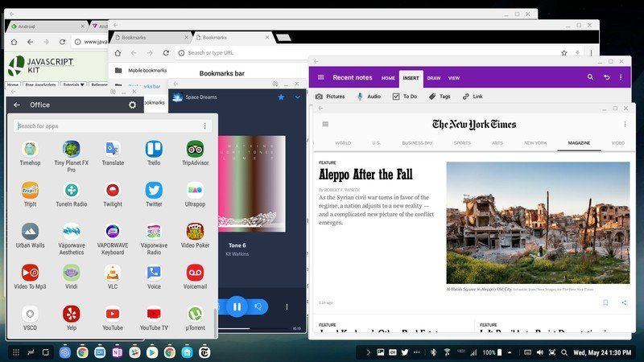Switch to the DRAW tab in OneNote

(x=434, y=78)
